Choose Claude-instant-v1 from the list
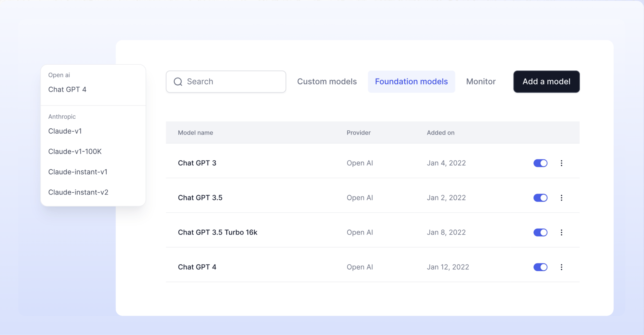Image resolution: width=644 pixels, height=335 pixels. pyautogui.click(x=78, y=172)
